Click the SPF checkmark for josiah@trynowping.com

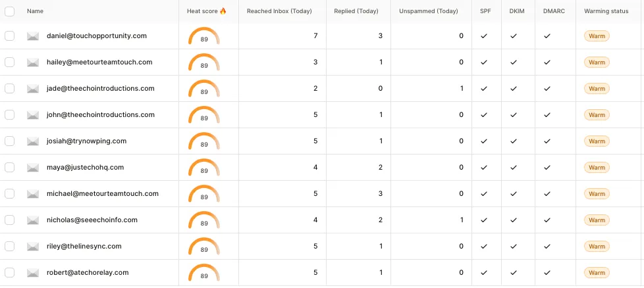(x=484, y=141)
